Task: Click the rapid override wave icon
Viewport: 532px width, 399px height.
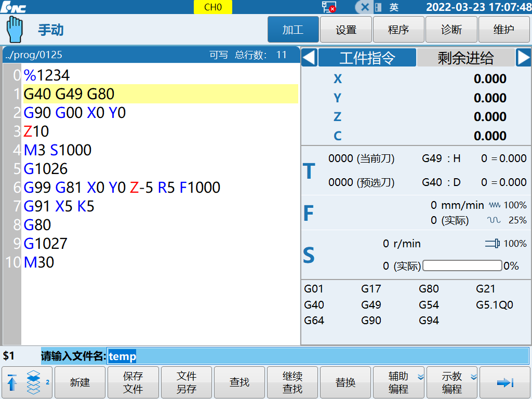Action: point(494,220)
